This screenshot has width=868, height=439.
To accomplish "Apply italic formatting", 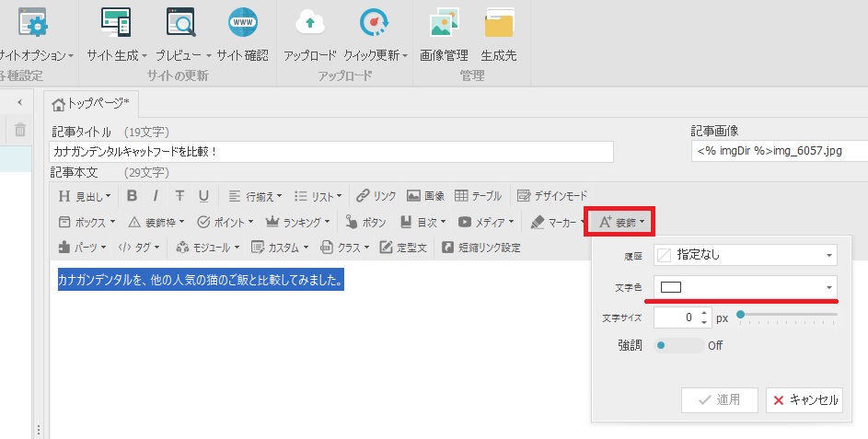I will [x=156, y=195].
